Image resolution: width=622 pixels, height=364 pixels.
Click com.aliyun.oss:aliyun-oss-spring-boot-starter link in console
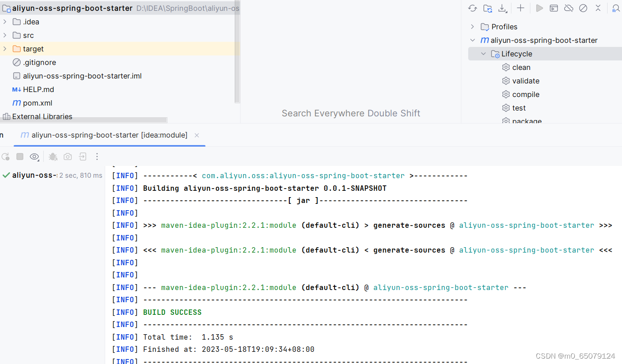(303, 176)
